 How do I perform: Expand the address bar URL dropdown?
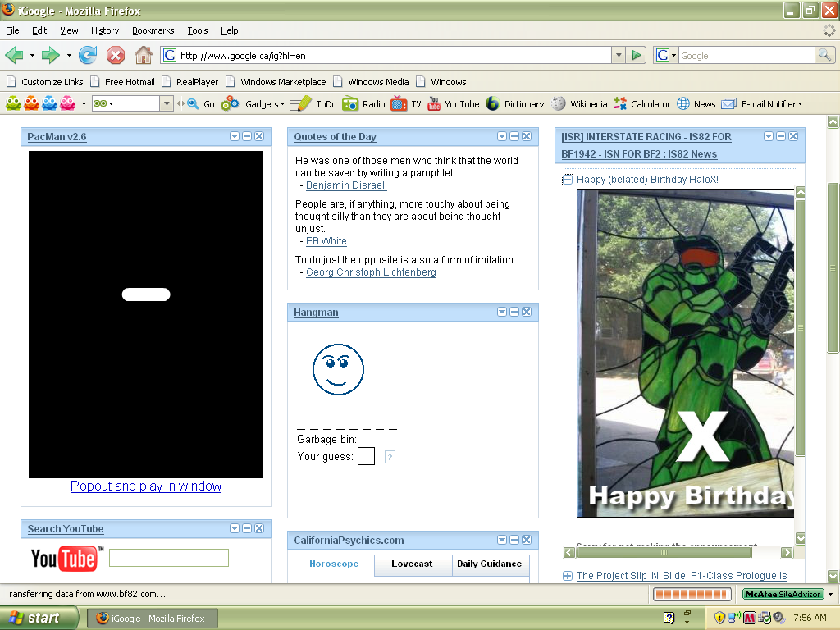pyautogui.click(x=619, y=55)
